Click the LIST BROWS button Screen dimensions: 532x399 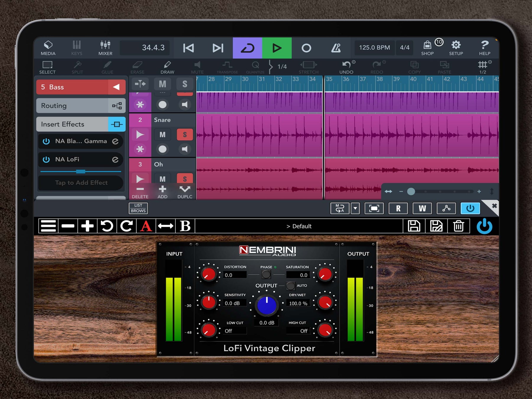138,208
